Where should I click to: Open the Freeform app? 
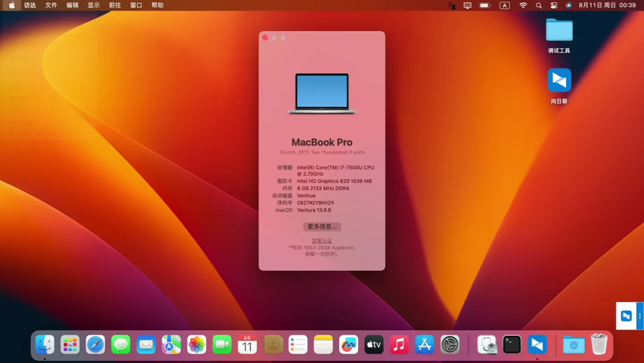[348, 344]
